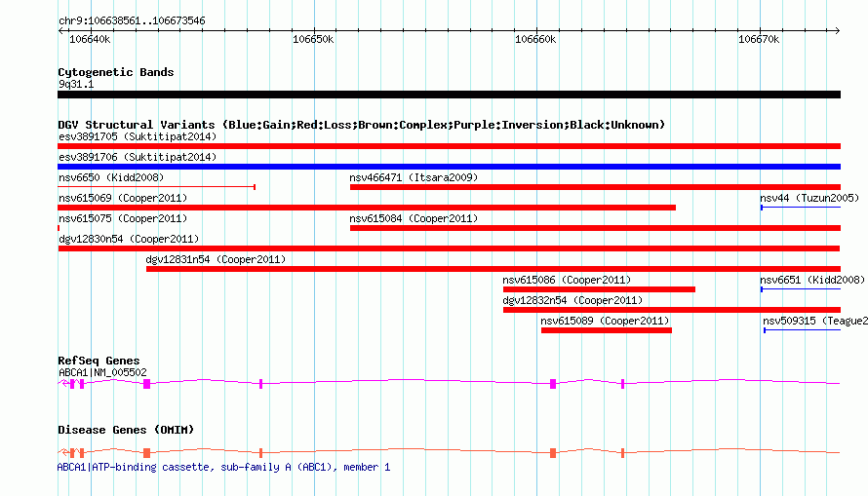
Task: Click the chr9:106638561..106673546 coordinate label
Action: [132, 20]
